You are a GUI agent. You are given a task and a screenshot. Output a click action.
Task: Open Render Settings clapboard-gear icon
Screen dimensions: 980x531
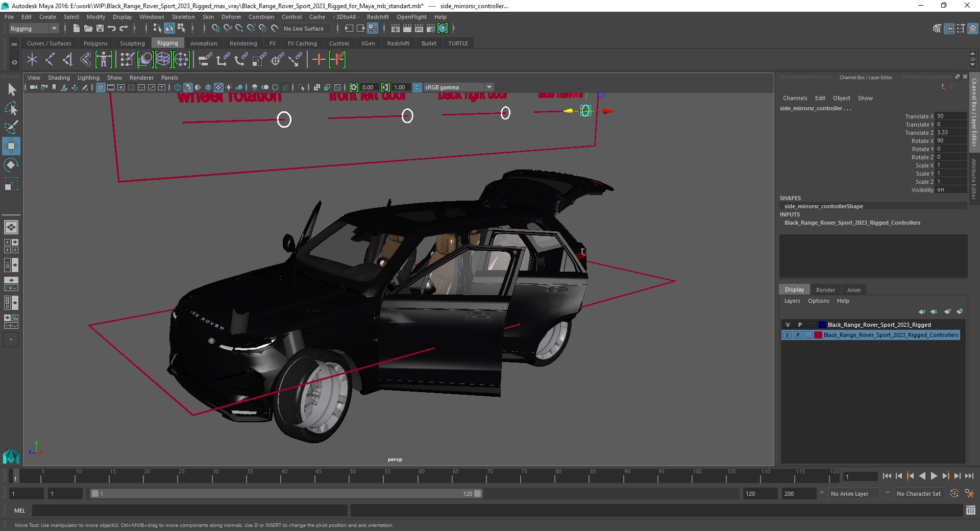tap(431, 29)
